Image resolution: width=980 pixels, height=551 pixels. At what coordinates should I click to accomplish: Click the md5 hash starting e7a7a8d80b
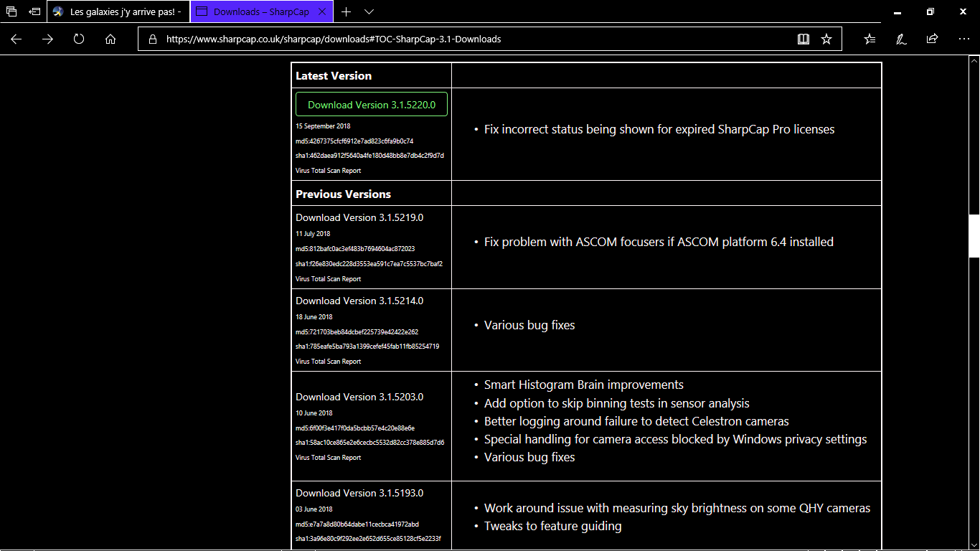[x=357, y=524]
